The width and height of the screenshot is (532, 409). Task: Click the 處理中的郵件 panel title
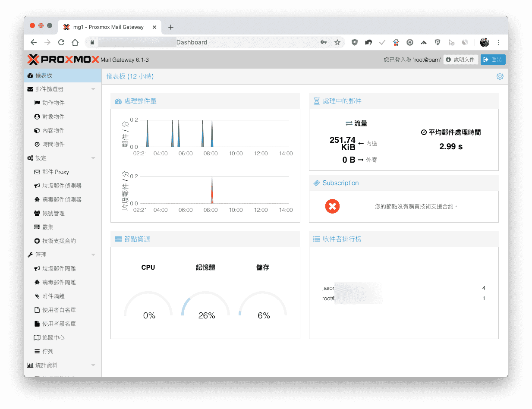pos(342,101)
